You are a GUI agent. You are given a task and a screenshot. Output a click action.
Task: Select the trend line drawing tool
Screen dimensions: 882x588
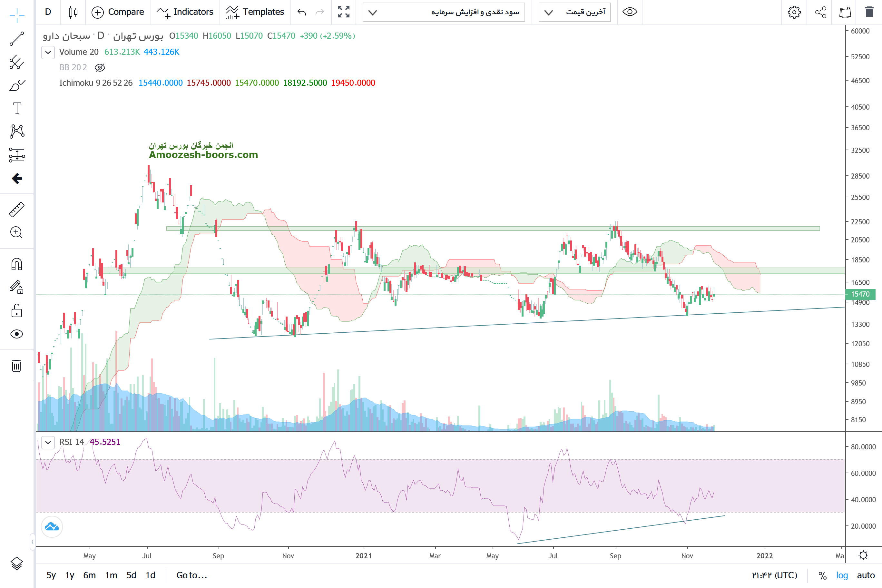click(x=17, y=38)
